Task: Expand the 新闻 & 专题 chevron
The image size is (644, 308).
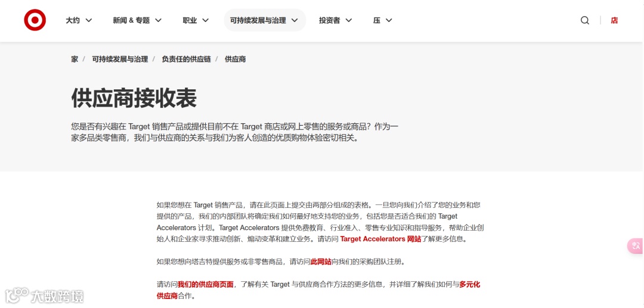Action: [158, 20]
